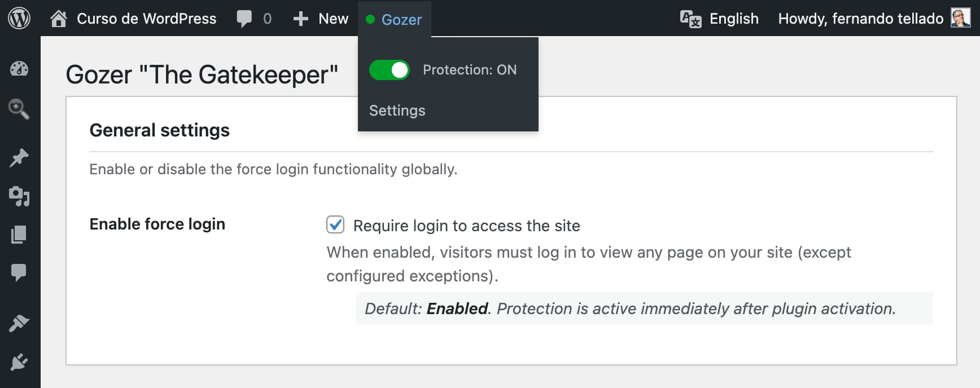Click the magnifier search icon in sidebar
The width and height of the screenshot is (980, 388).
coord(19,111)
